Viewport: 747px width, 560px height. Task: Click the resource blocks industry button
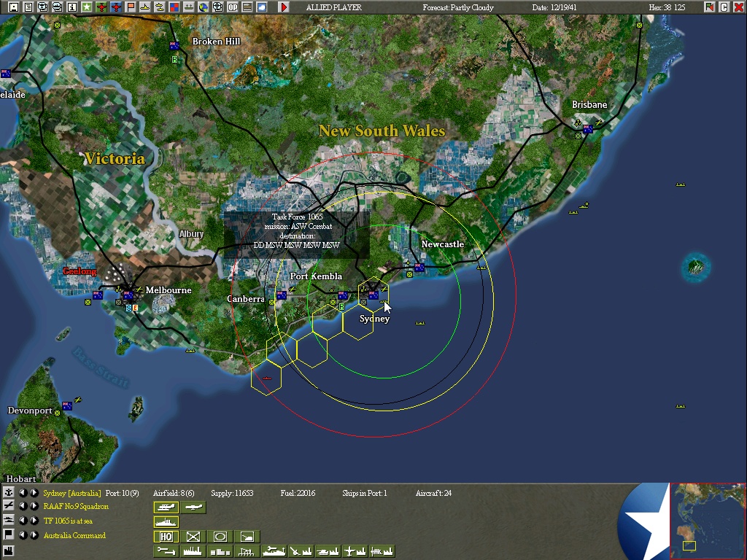[x=220, y=551]
